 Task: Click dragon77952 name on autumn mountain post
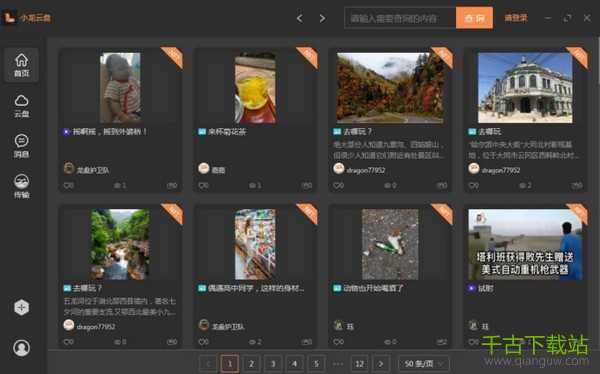click(365, 170)
